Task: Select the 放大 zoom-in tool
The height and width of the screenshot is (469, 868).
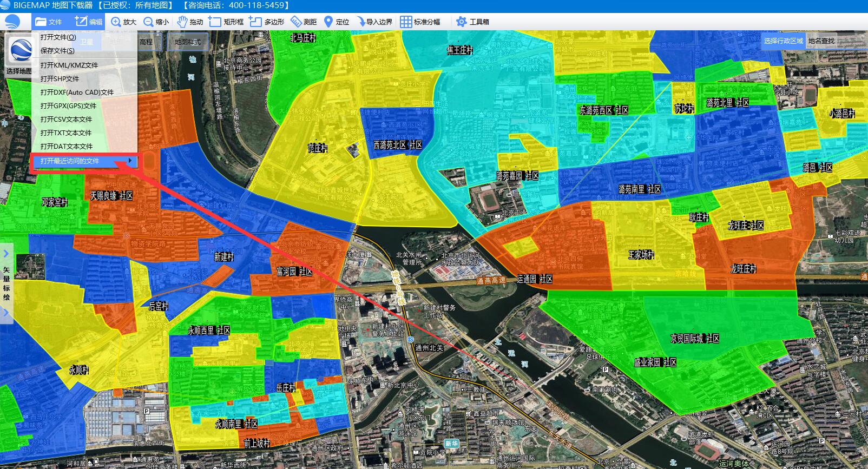Action: click(x=124, y=22)
